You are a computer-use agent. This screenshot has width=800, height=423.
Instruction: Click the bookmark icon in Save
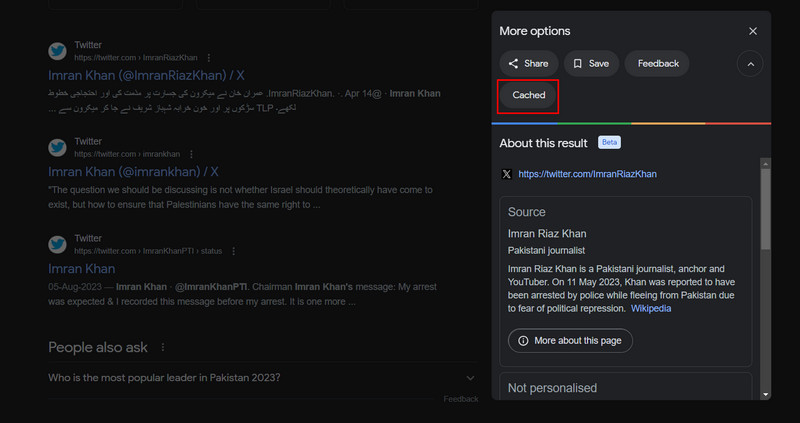coord(578,64)
